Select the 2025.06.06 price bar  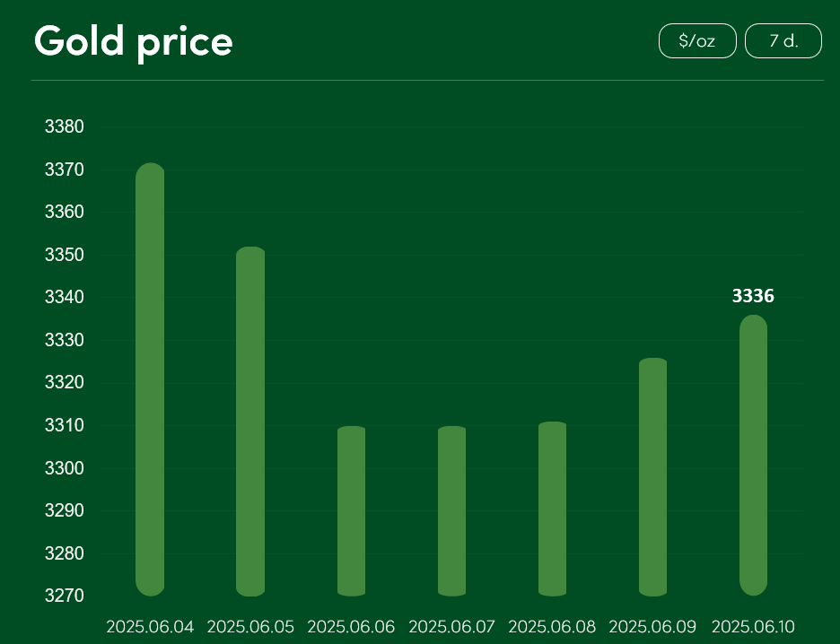pos(352,511)
